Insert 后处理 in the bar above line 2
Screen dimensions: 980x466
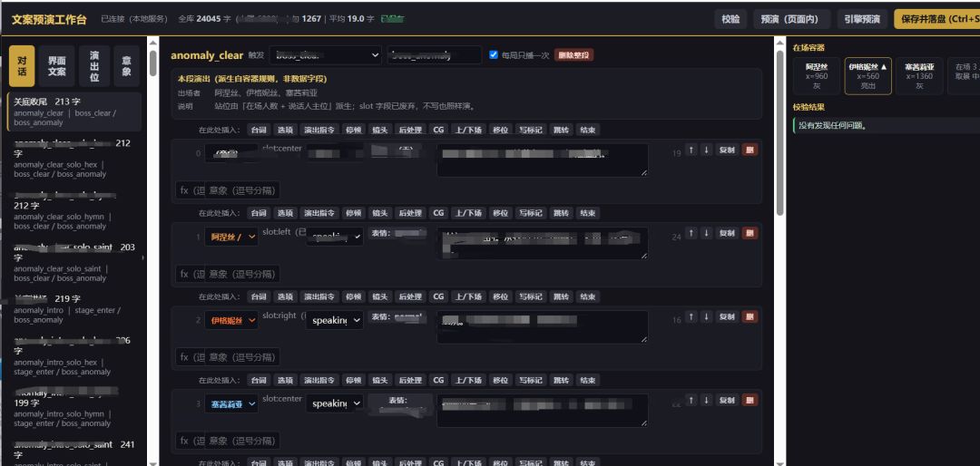click(409, 296)
